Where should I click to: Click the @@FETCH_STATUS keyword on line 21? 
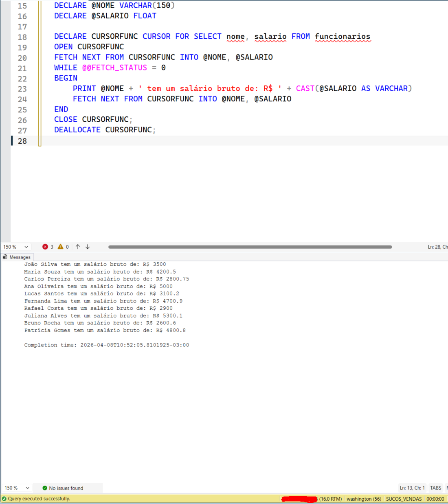pos(114,68)
